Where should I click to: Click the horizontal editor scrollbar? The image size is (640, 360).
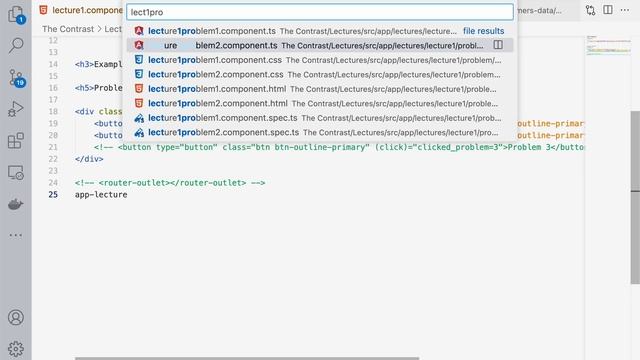coord(247,358)
